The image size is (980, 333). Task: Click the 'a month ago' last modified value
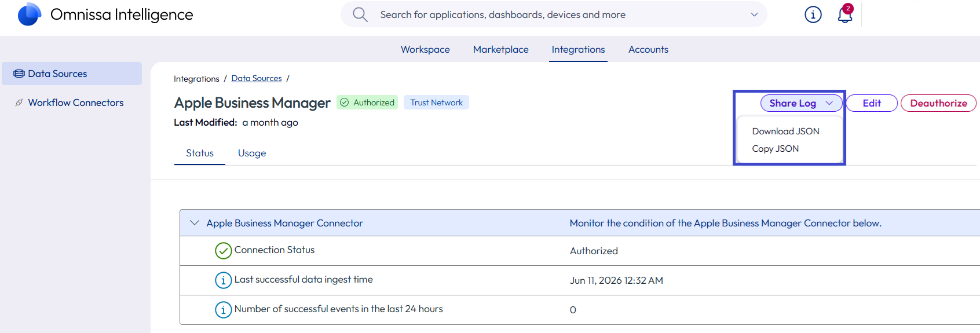click(270, 123)
